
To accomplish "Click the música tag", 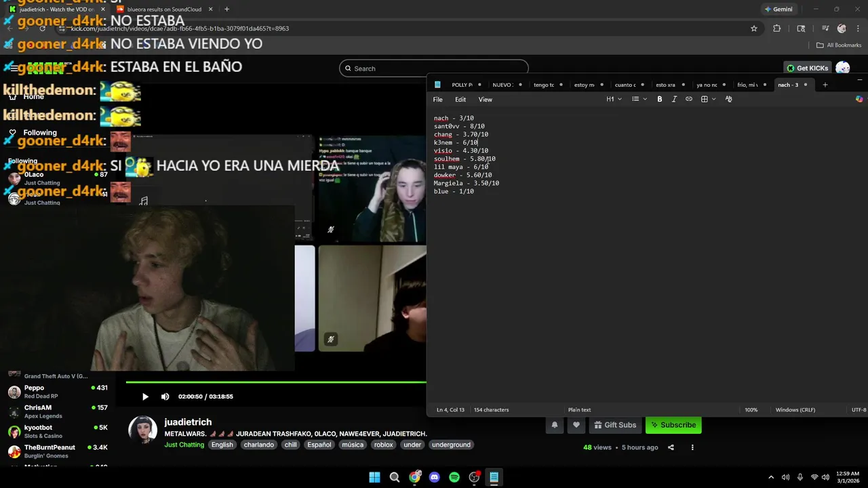I will coord(353,445).
